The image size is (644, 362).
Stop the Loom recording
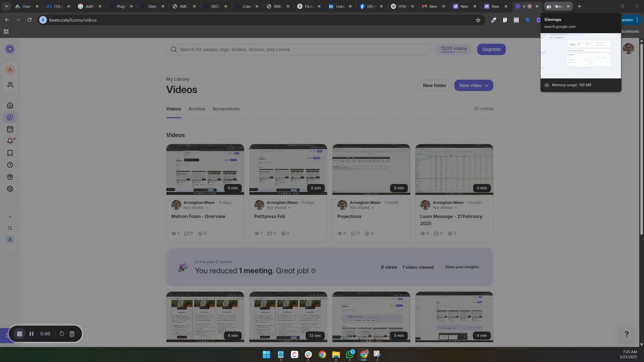click(20, 334)
